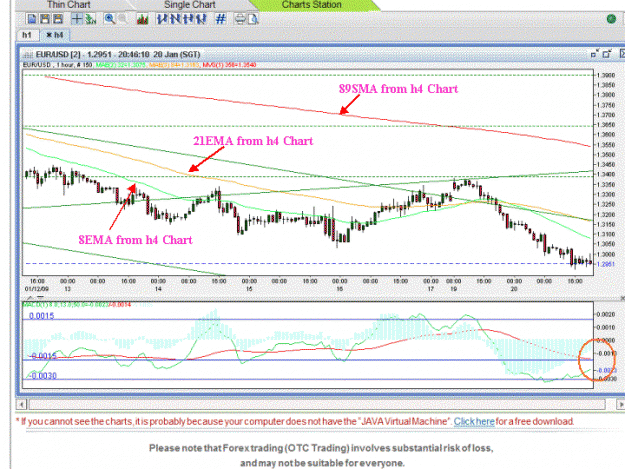Enlarge the EUR/USD chart window icon

607,53
